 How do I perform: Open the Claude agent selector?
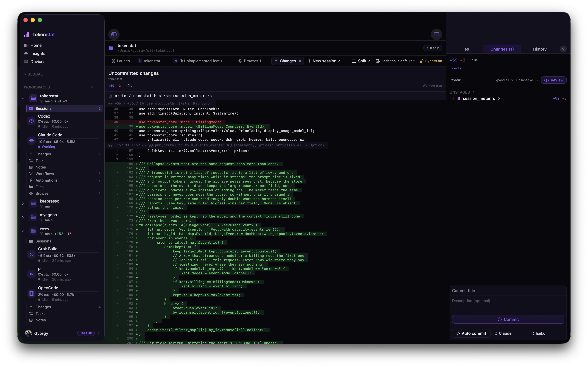click(503, 333)
